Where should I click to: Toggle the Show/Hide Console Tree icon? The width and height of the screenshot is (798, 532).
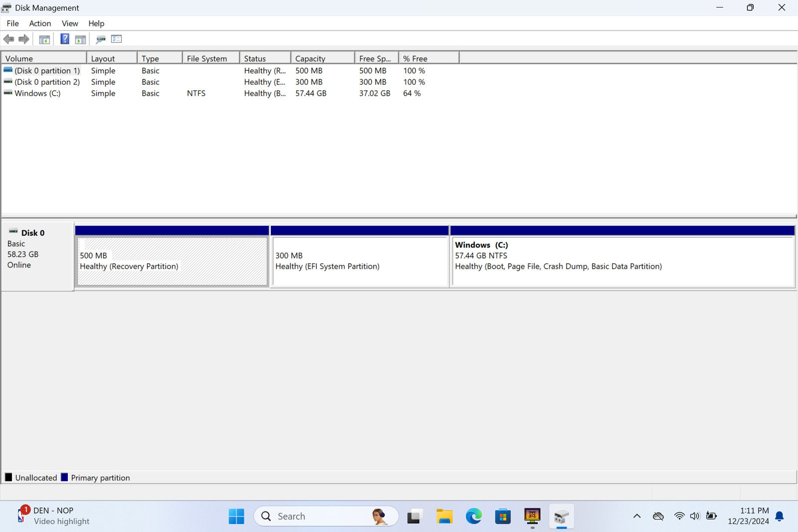[44, 39]
